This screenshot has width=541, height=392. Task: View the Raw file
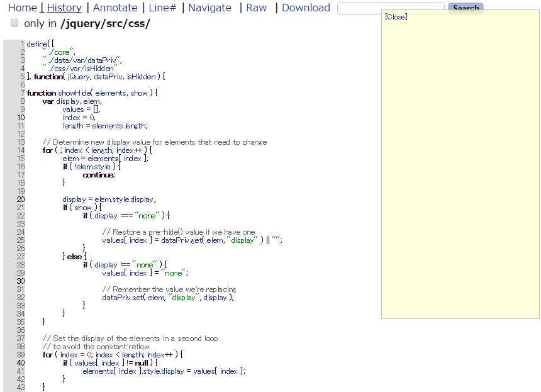pos(256,8)
